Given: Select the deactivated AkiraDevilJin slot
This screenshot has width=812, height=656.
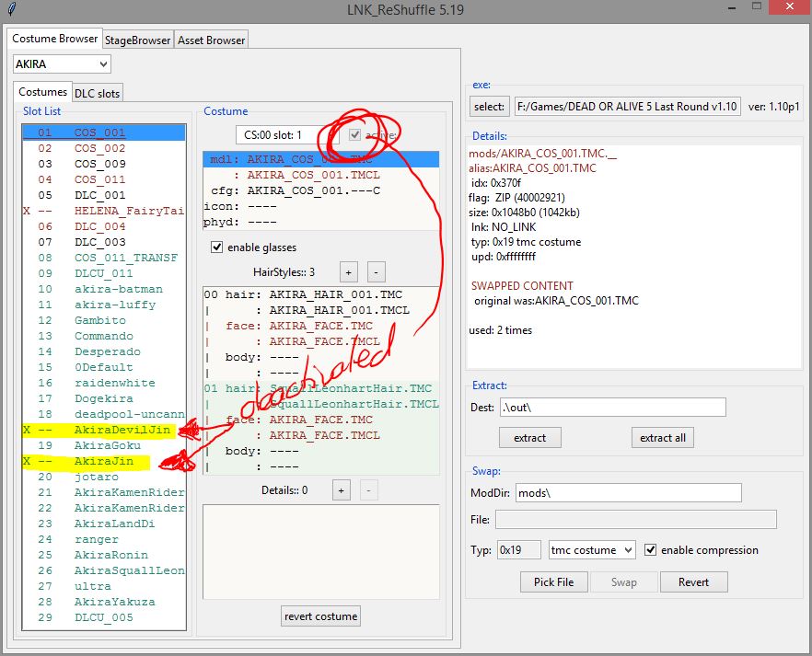Looking at the screenshot, I should 103,430.
